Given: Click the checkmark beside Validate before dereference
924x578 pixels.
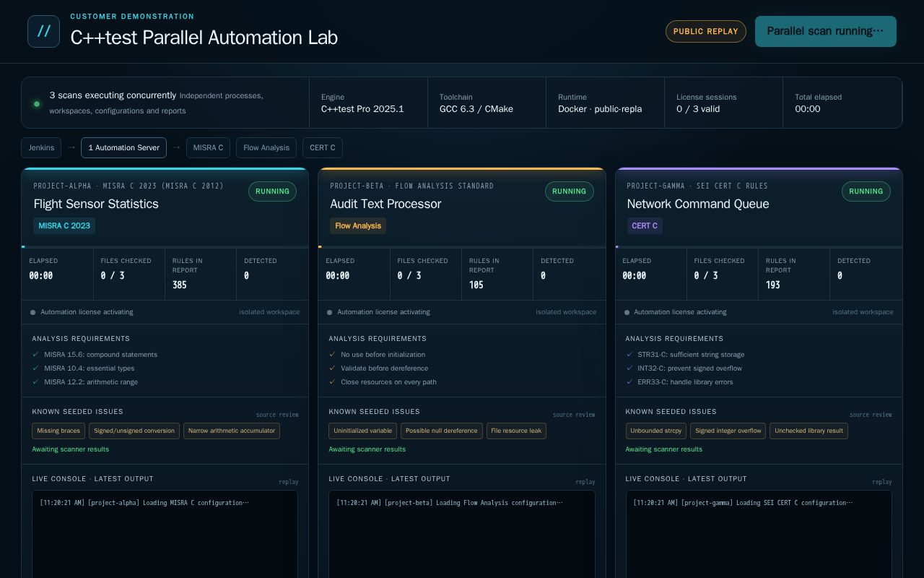Looking at the screenshot, I should (x=332, y=368).
